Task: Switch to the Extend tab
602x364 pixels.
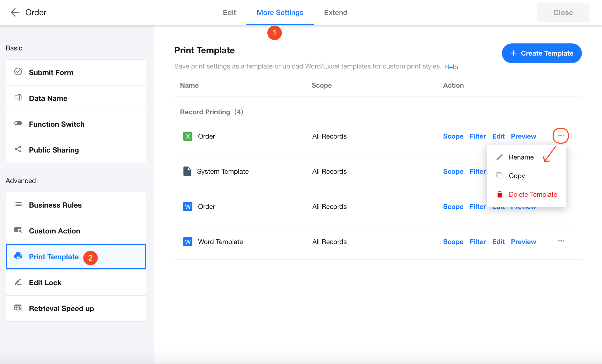Action: (x=336, y=12)
